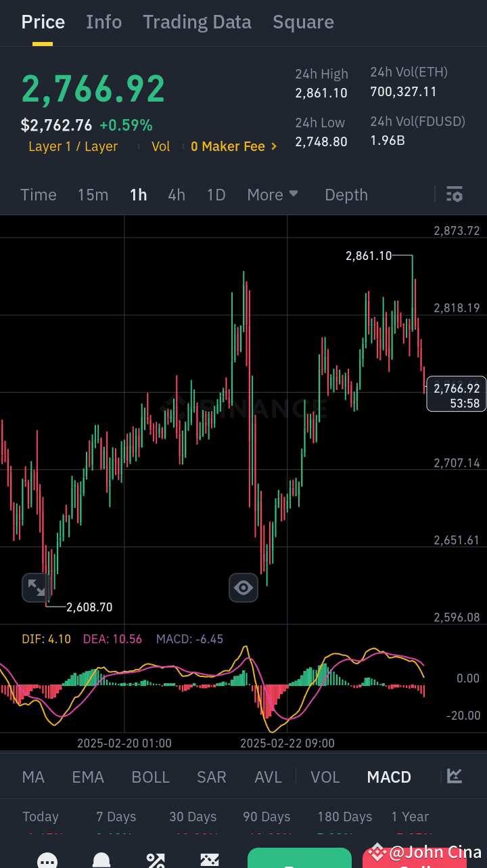
Task: Enable the MA indicator
Action: (33, 777)
